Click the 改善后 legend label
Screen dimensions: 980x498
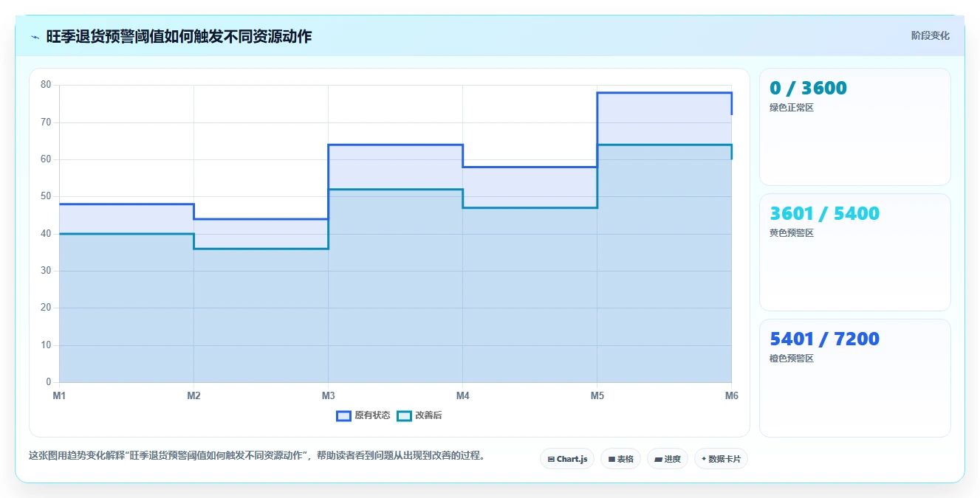pyautogui.click(x=428, y=416)
